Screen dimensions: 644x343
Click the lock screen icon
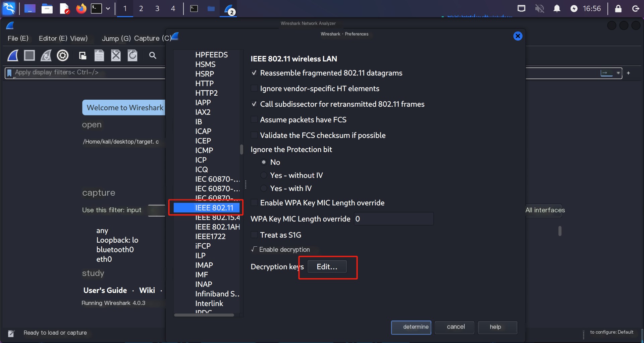pos(618,8)
